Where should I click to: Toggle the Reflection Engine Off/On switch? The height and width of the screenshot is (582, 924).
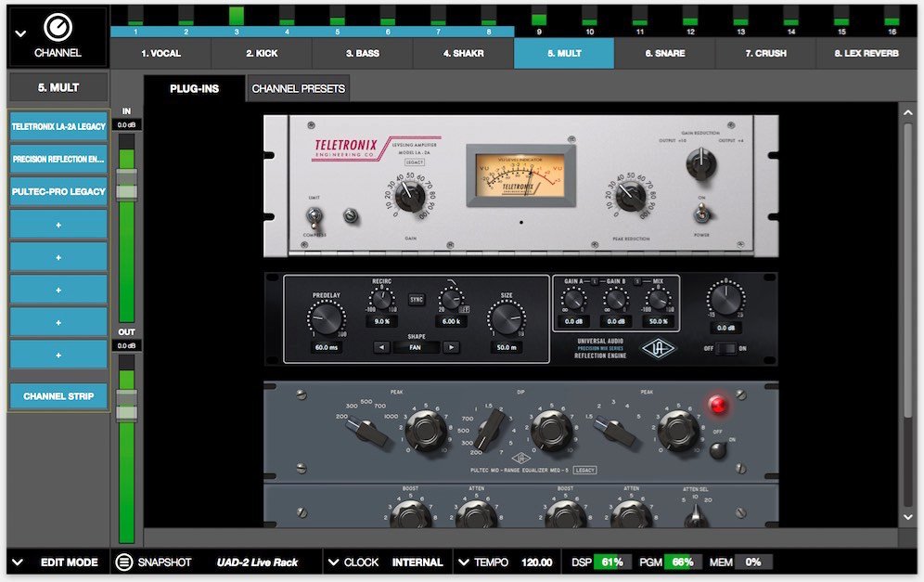(725, 348)
